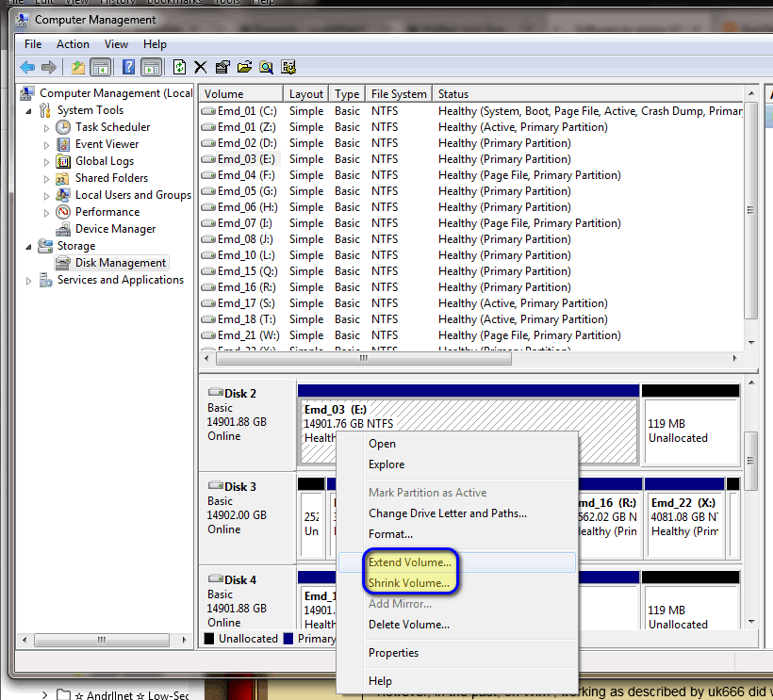Choose Explore from the context menu
773x700 pixels.
[457, 464]
